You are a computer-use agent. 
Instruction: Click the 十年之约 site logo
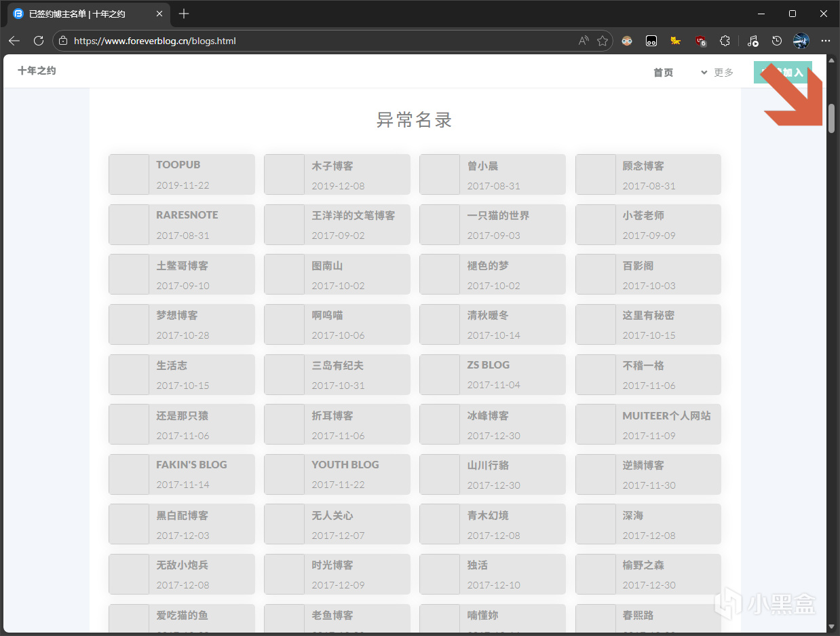click(37, 71)
